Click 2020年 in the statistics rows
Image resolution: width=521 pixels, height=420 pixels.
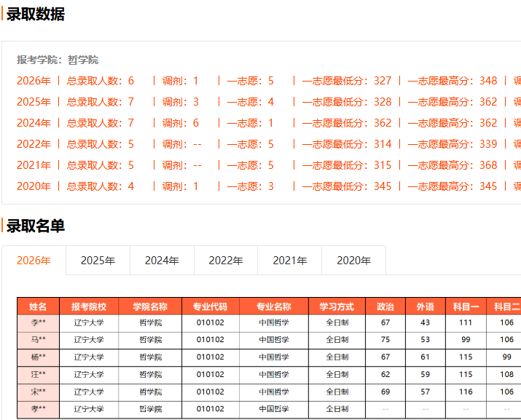coord(34,186)
